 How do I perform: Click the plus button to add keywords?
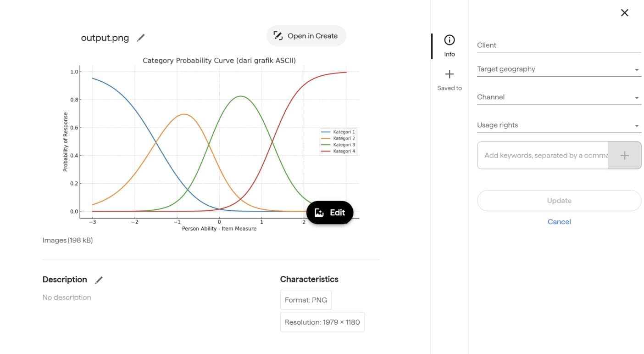[x=624, y=156]
